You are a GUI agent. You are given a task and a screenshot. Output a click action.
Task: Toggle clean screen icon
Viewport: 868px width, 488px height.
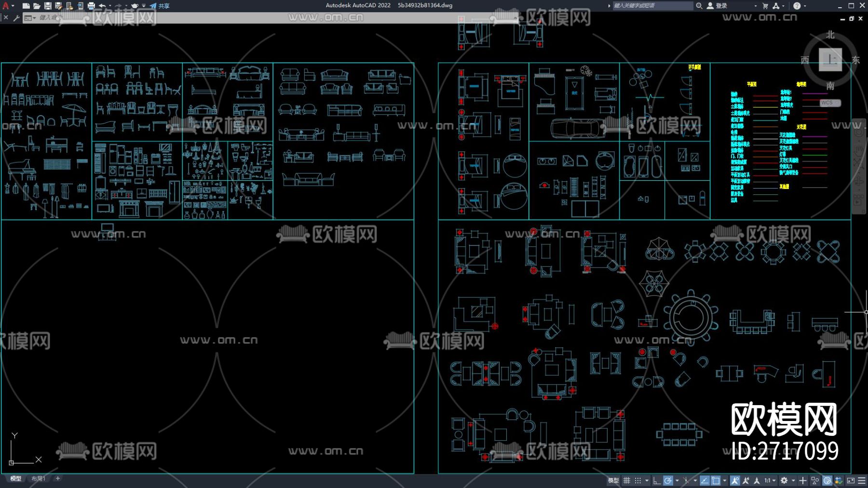click(851, 480)
